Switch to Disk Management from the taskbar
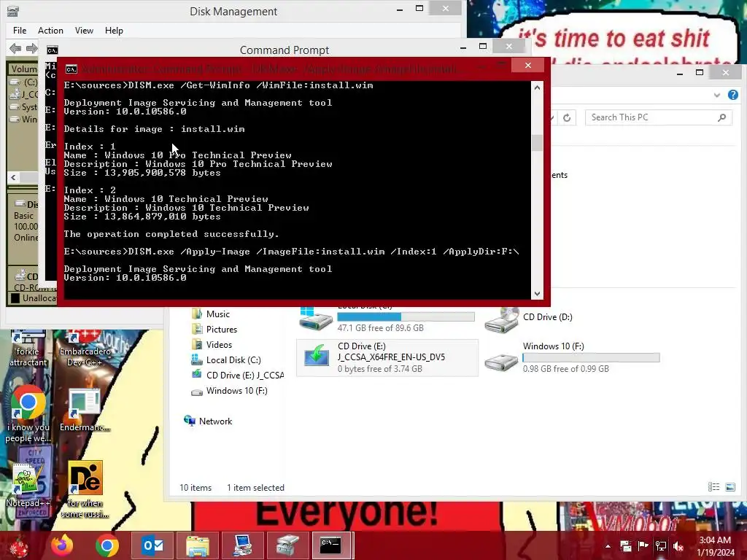 click(287, 545)
